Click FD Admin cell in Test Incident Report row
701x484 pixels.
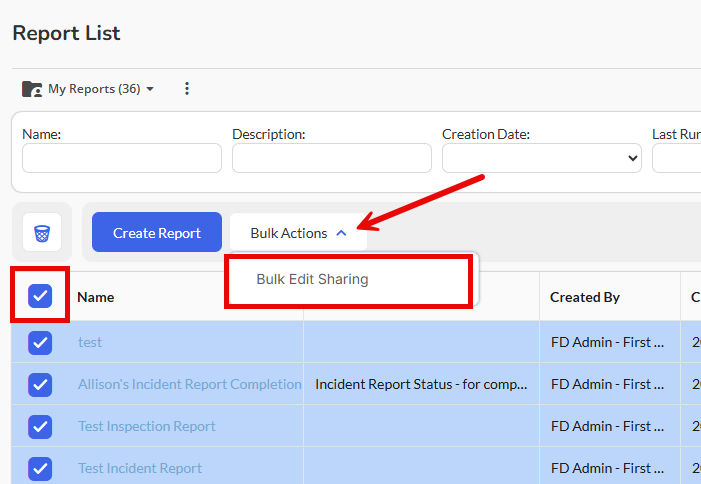(x=610, y=467)
